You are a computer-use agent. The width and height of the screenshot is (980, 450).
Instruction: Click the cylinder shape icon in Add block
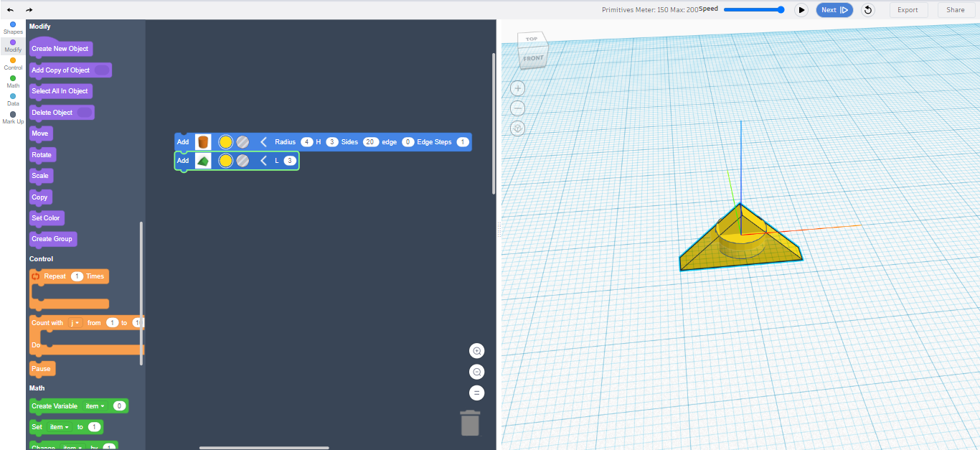pos(203,142)
